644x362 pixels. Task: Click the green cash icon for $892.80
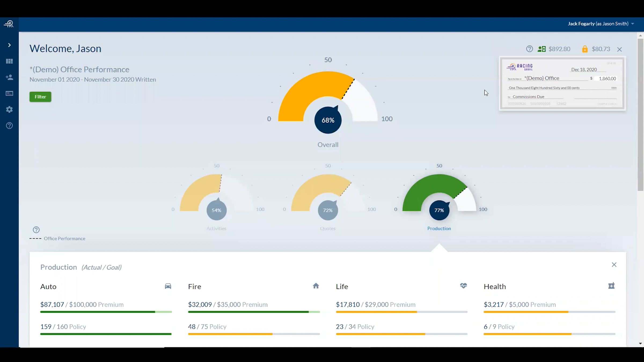pos(541,49)
